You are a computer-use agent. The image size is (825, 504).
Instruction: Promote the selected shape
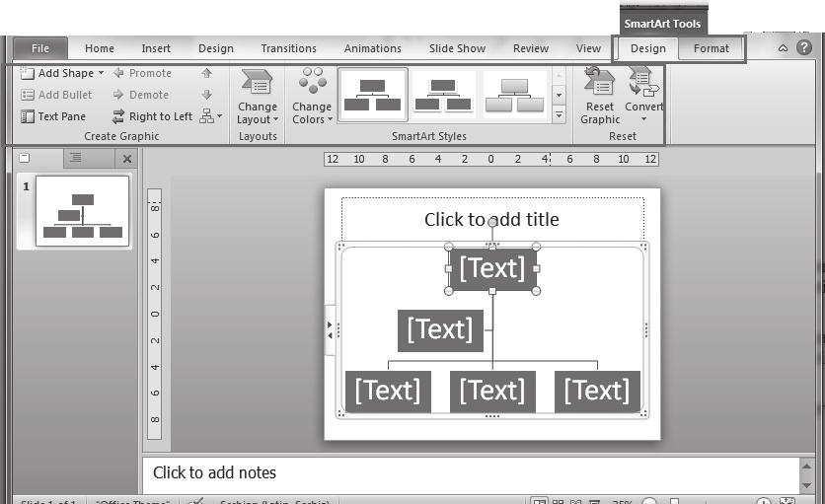(x=142, y=73)
